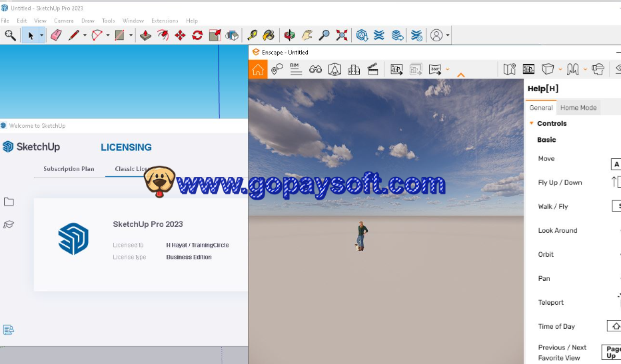Select the red Move arrows tool

click(x=180, y=35)
